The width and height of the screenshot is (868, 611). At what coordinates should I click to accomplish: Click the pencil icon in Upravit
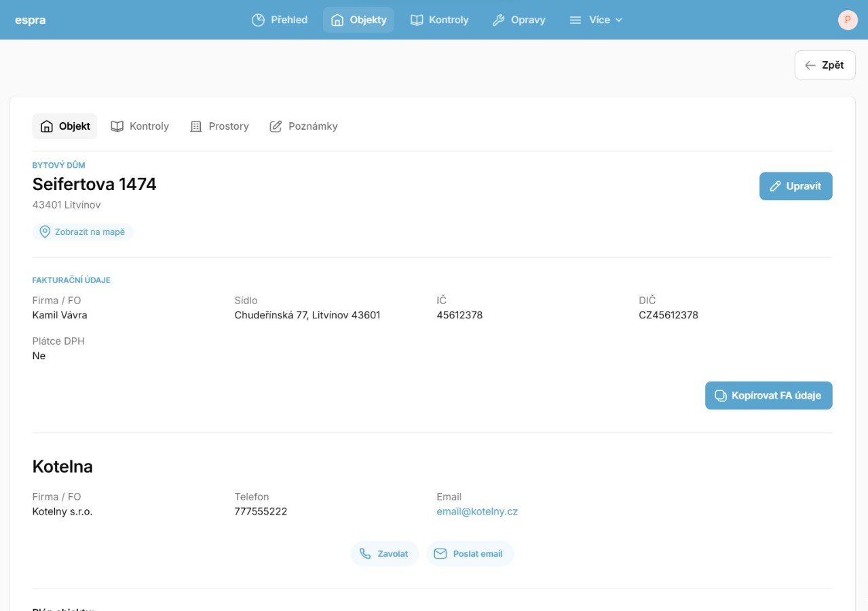click(x=776, y=186)
